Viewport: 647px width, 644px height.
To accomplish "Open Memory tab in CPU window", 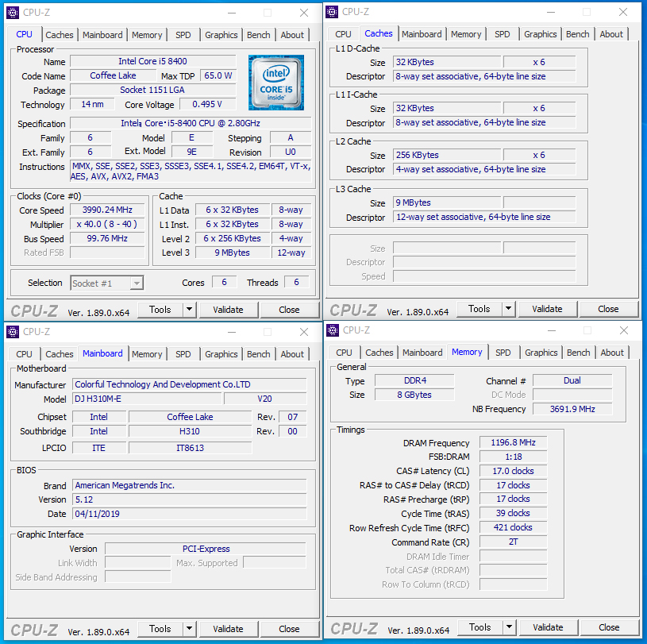I will pos(147,35).
